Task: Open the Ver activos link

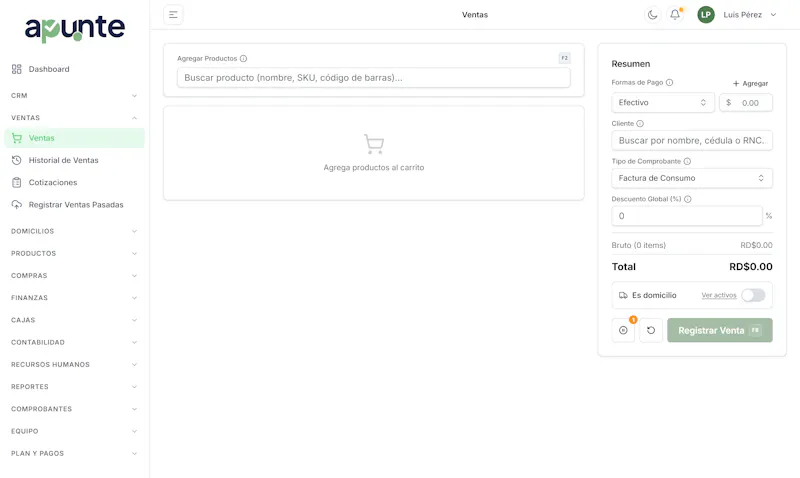Action: [719, 295]
